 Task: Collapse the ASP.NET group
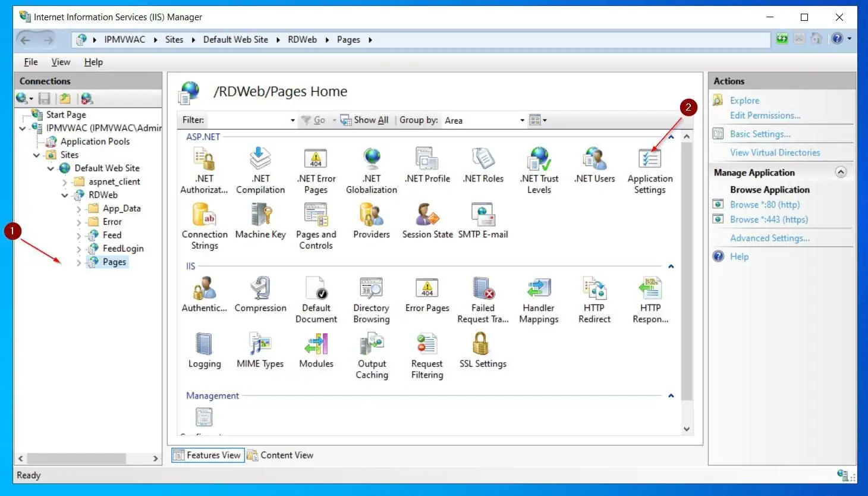pyautogui.click(x=671, y=137)
